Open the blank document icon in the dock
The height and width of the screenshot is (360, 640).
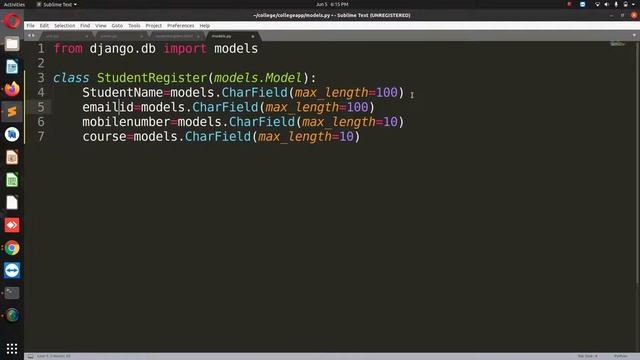pyautogui.click(x=12, y=202)
